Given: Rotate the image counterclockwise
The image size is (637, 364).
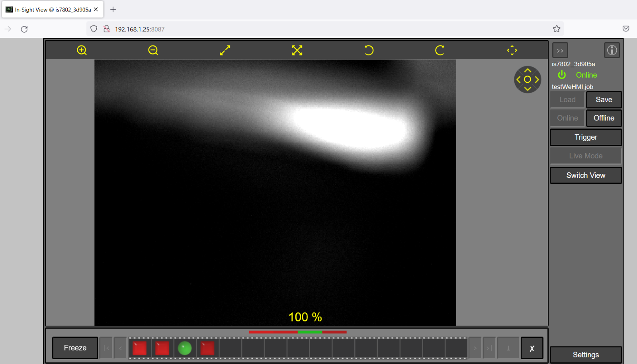Looking at the screenshot, I should (x=369, y=50).
